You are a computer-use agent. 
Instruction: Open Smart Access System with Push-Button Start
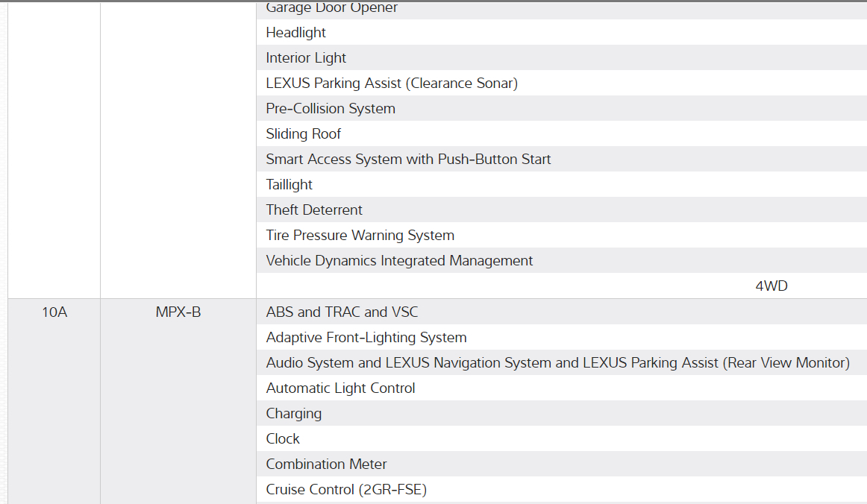coord(408,160)
